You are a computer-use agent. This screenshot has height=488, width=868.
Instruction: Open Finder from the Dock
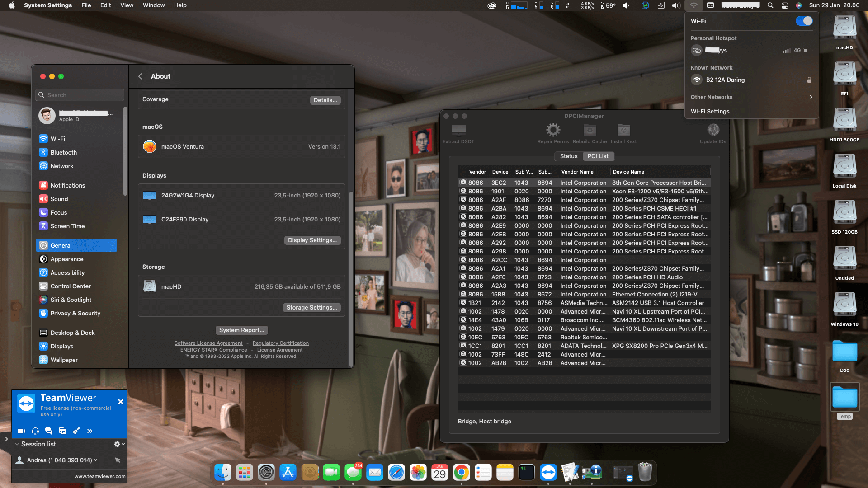[223, 473]
